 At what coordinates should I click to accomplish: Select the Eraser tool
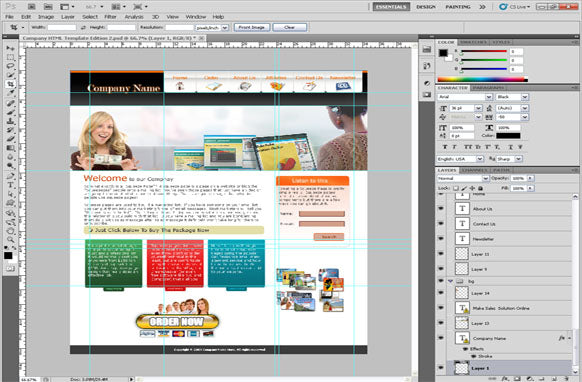10,139
